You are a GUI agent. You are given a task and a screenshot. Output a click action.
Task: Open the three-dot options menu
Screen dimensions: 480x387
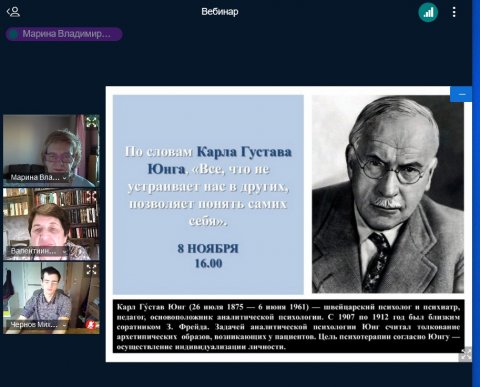[454, 12]
